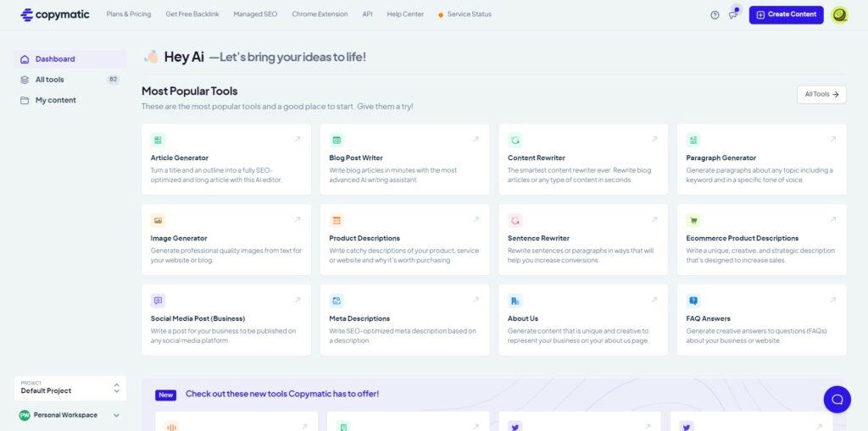Open the About Us tool title
Image resolution: width=868 pixels, height=431 pixels.
(522, 318)
